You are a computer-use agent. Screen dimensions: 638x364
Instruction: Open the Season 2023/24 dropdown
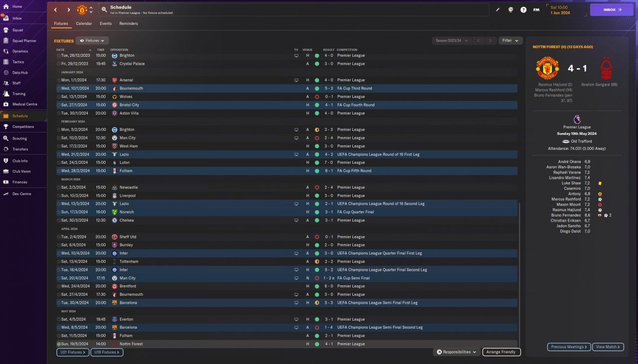click(x=451, y=41)
